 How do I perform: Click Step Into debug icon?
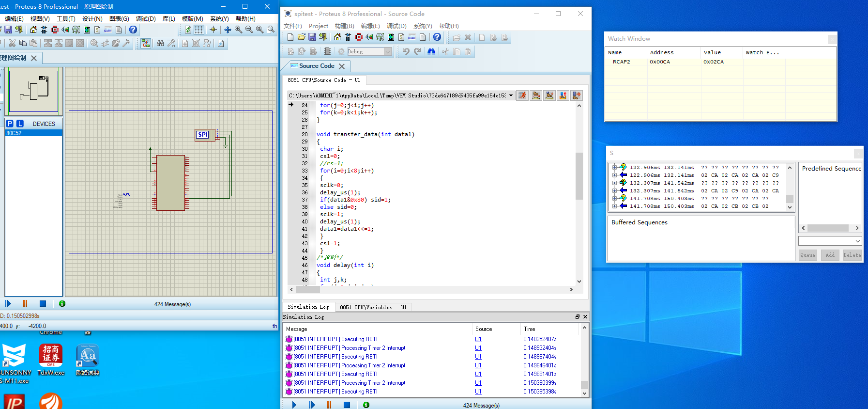tap(549, 95)
